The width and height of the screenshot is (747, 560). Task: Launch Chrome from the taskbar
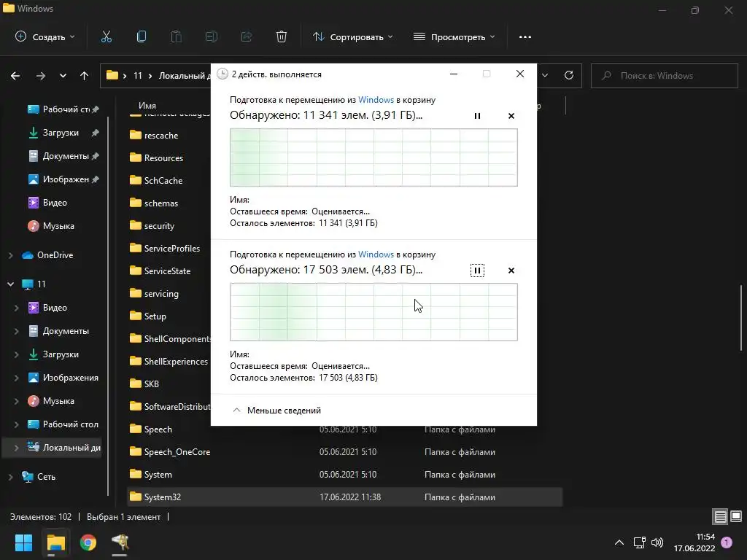click(88, 542)
